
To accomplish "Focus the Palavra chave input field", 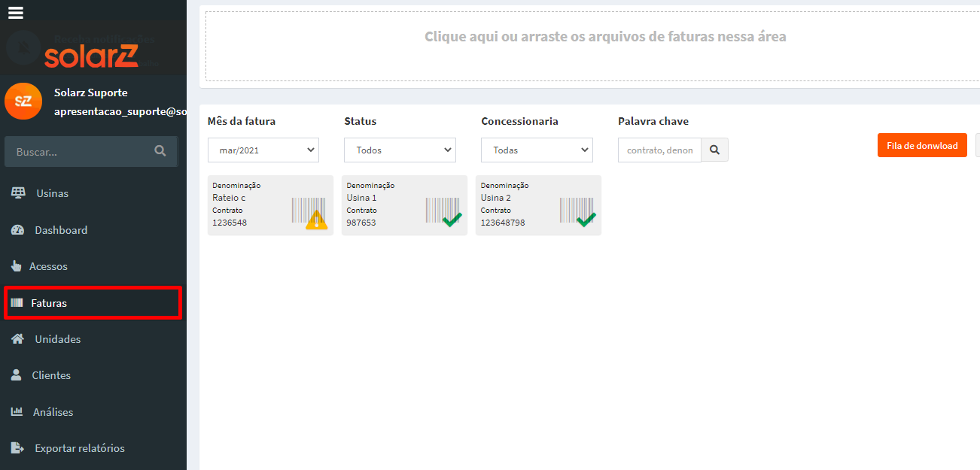I will click(659, 150).
